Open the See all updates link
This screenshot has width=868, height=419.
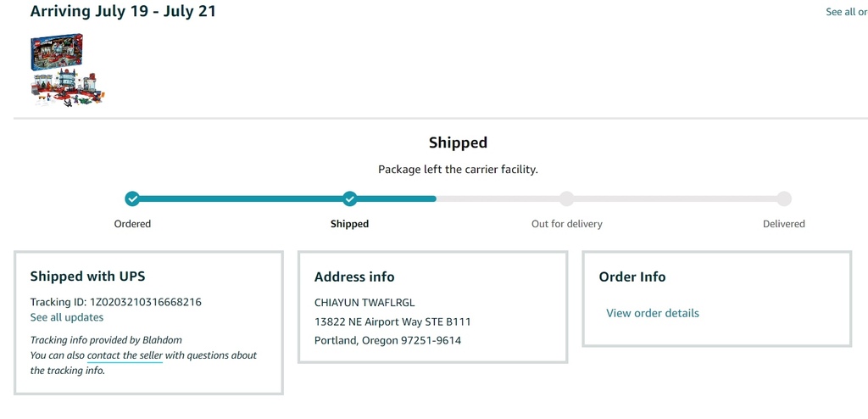[x=67, y=317]
